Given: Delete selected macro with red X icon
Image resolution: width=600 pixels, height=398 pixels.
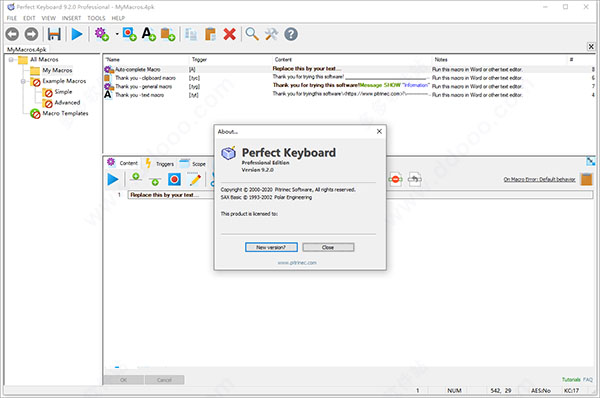Looking at the screenshot, I should 230,34.
